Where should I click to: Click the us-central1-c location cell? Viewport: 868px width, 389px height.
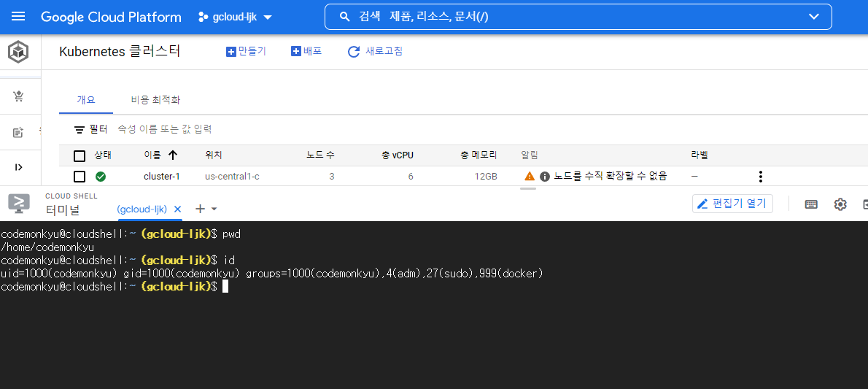[x=232, y=177]
